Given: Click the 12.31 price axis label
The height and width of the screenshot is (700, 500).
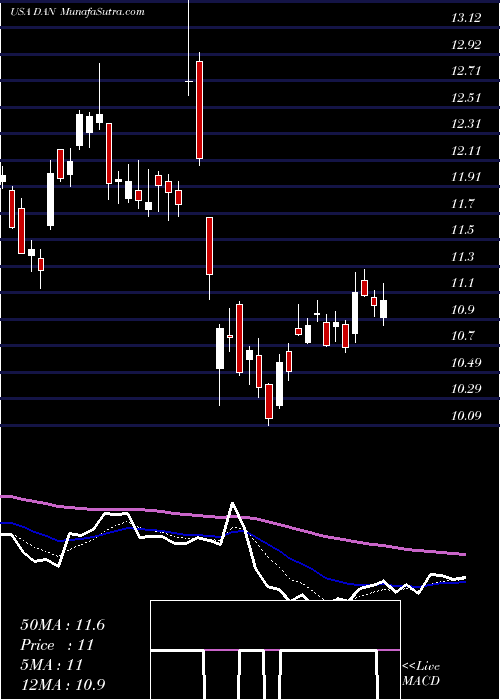Looking at the screenshot, I should click(466, 124).
